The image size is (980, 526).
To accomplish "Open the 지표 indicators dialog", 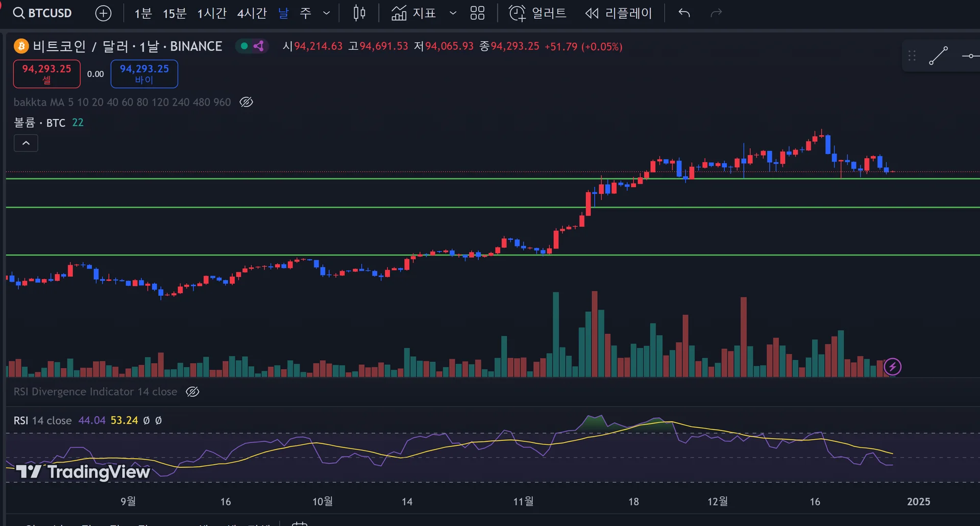I will (x=413, y=13).
